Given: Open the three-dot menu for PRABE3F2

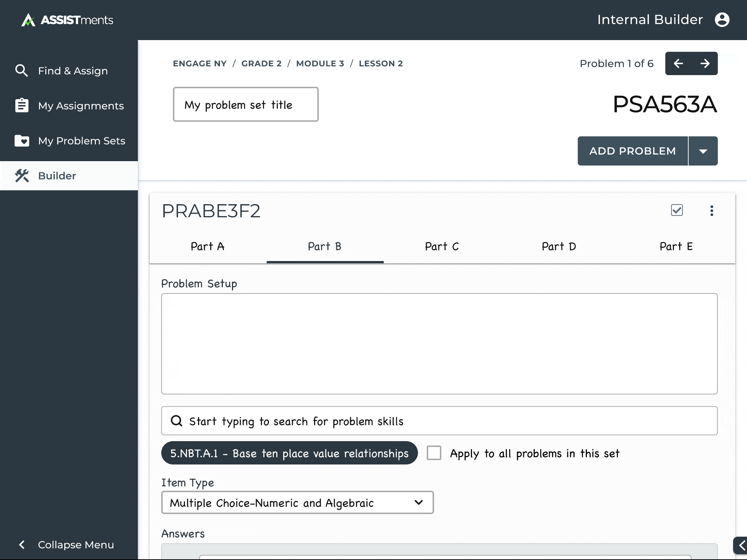Looking at the screenshot, I should pyautogui.click(x=712, y=211).
